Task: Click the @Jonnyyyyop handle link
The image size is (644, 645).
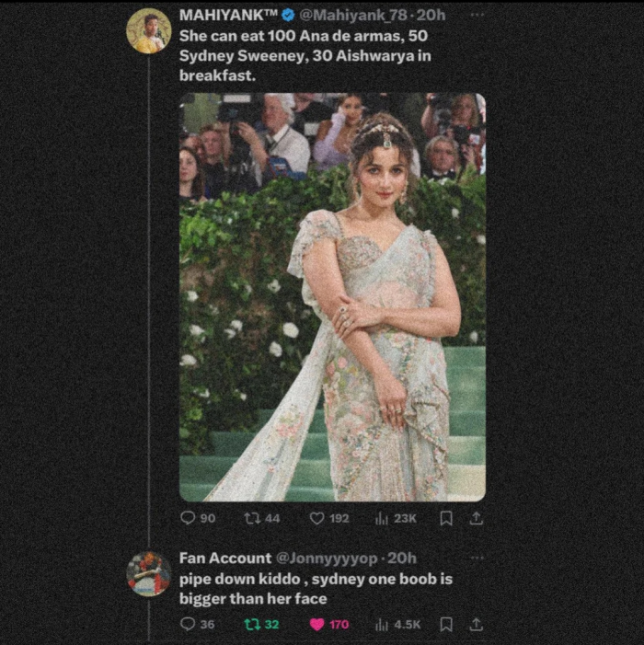Action: (x=328, y=558)
